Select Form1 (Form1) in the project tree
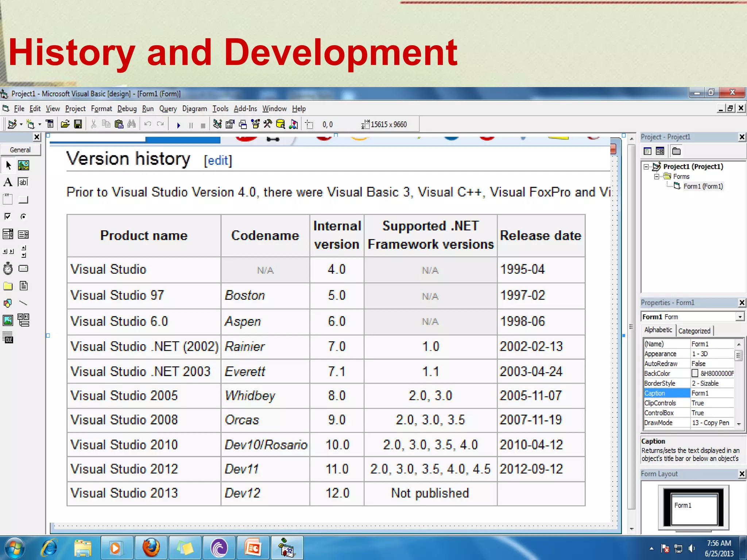This screenshot has width=747, height=560. (703, 186)
